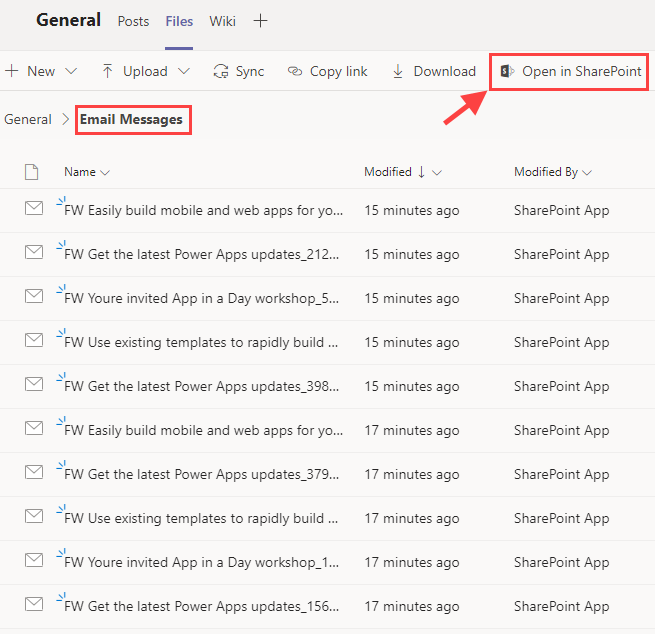
Task: Expand the Upload dropdown chevron
Action: (x=184, y=71)
